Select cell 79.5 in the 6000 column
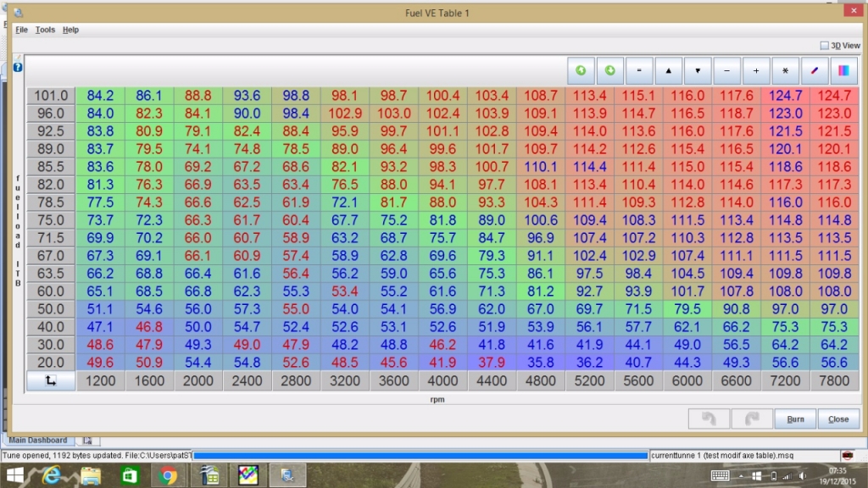 (x=687, y=309)
